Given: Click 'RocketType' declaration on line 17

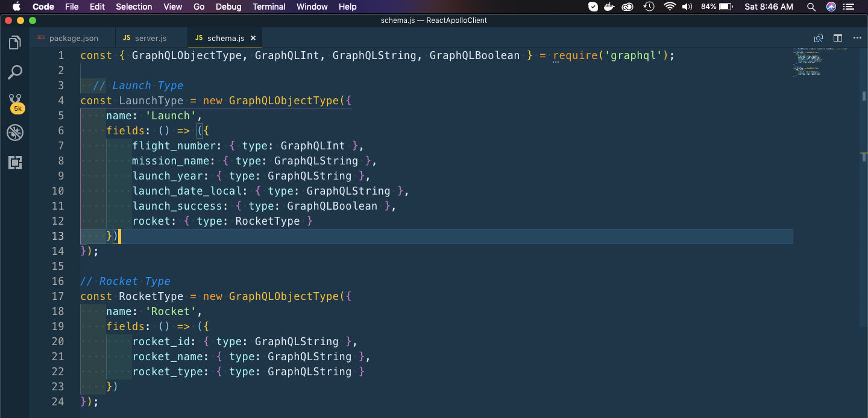Looking at the screenshot, I should tap(151, 296).
